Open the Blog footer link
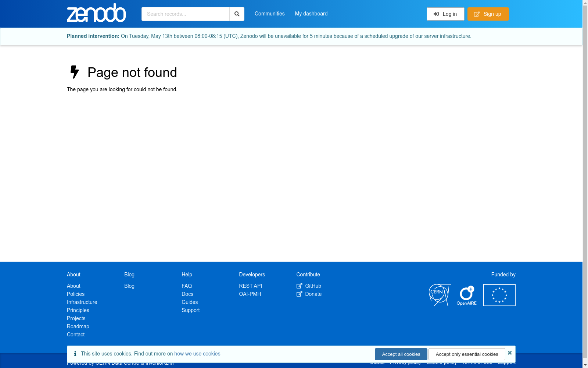Image resolution: width=588 pixels, height=368 pixels. (129, 286)
